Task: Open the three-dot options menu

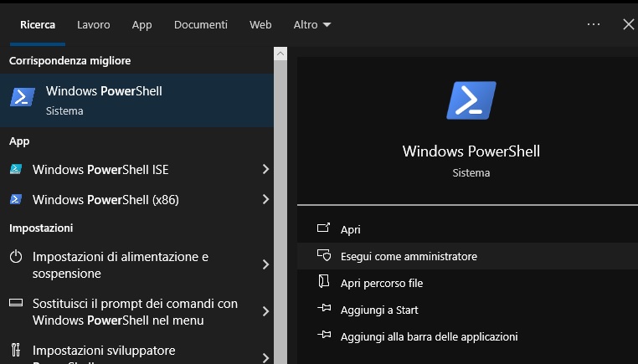Action: [594, 24]
